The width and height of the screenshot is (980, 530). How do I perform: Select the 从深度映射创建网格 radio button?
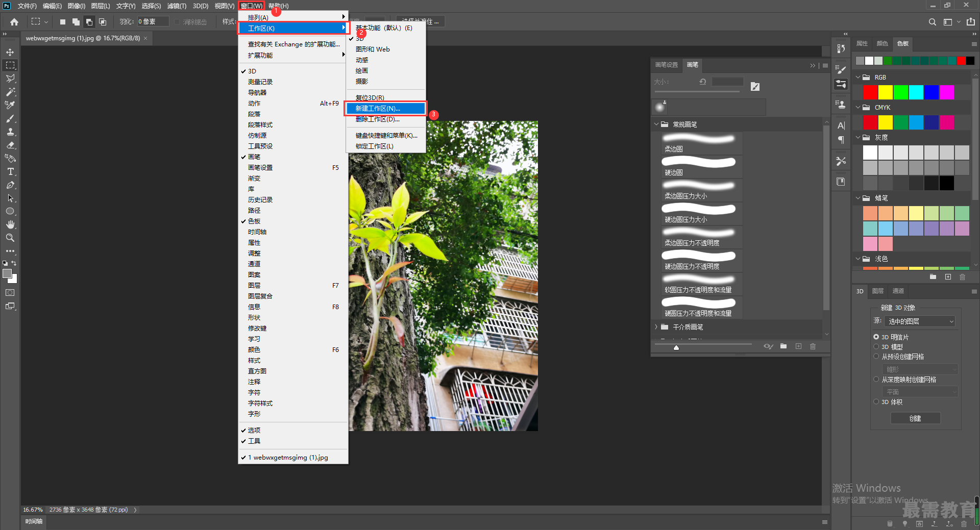pyautogui.click(x=876, y=380)
